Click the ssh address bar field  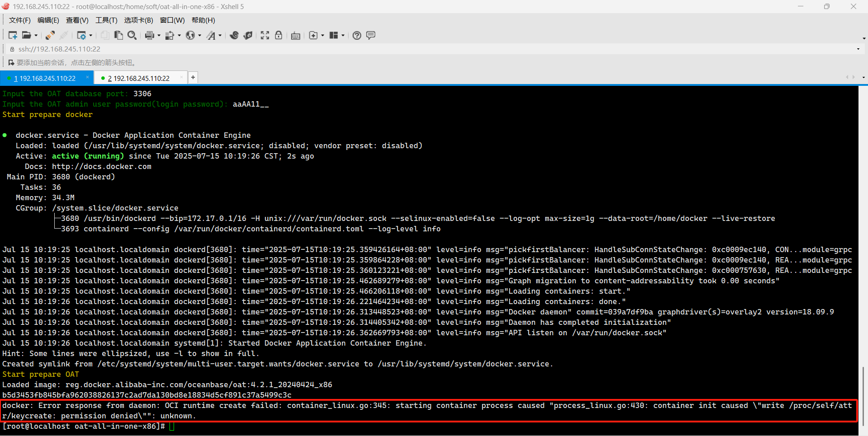point(434,49)
